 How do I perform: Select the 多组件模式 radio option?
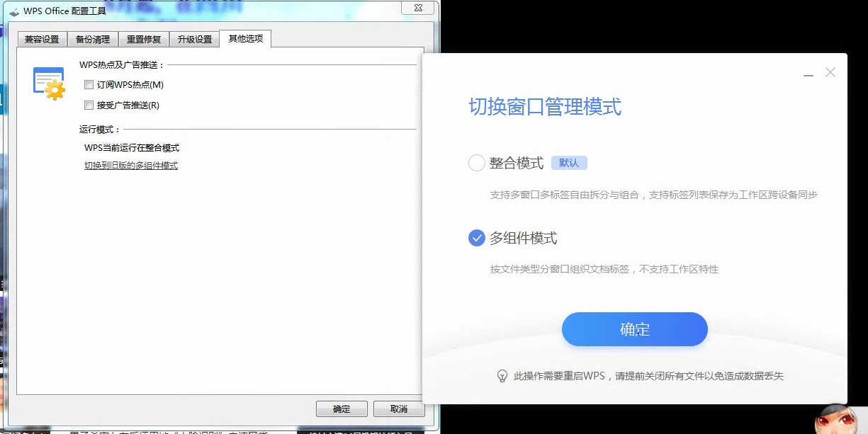[x=477, y=239]
